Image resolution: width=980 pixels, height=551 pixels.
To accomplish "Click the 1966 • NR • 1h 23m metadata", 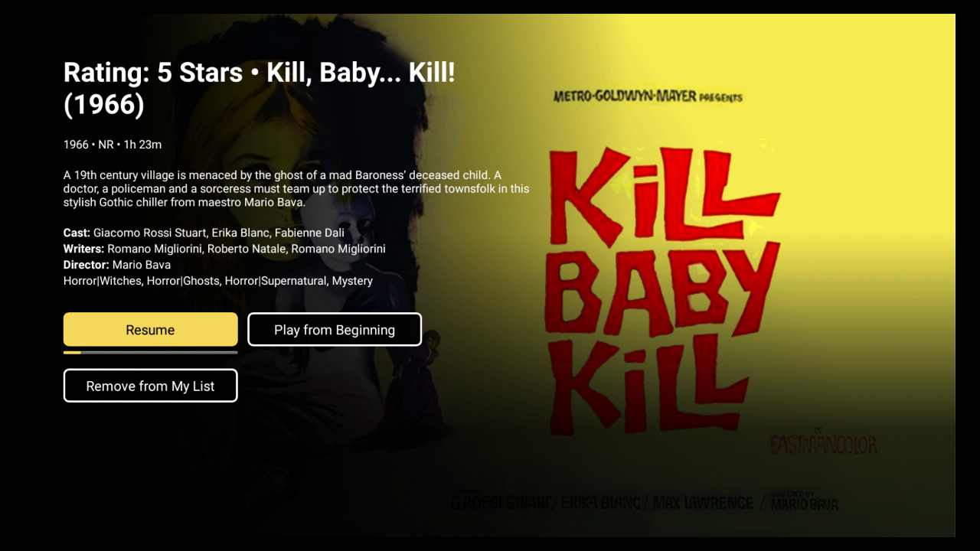I will tap(113, 145).
